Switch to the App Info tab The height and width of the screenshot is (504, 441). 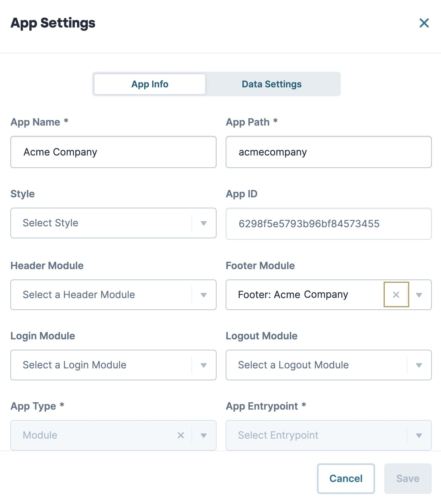pyautogui.click(x=150, y=84)
